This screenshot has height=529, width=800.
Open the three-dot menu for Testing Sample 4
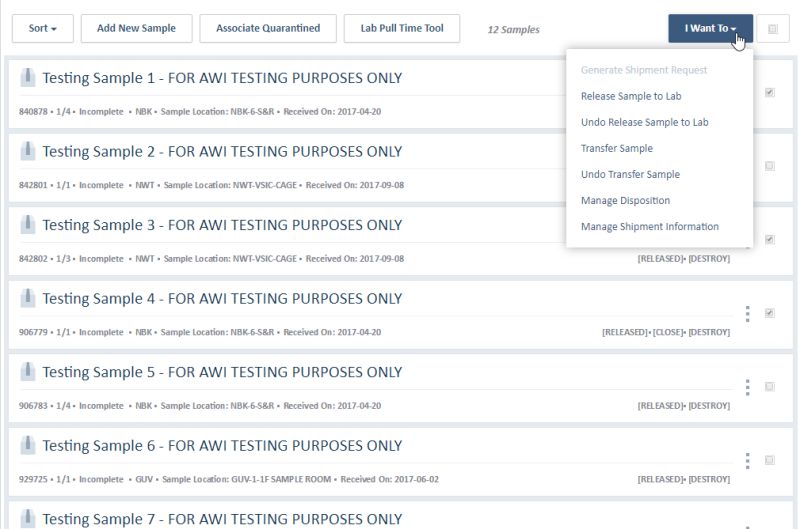click(747, 314)
